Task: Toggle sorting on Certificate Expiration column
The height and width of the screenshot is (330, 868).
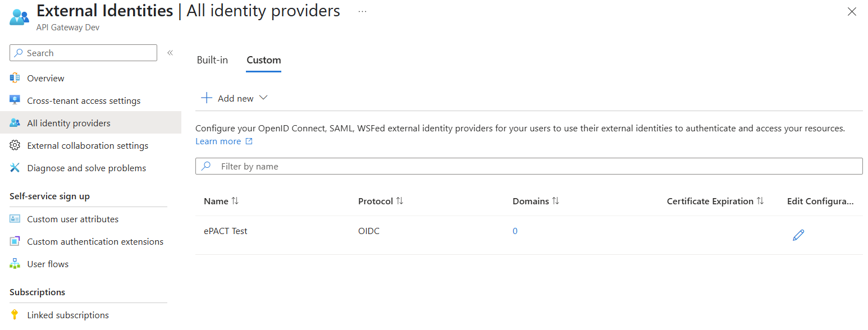Action: click(715, 200)
